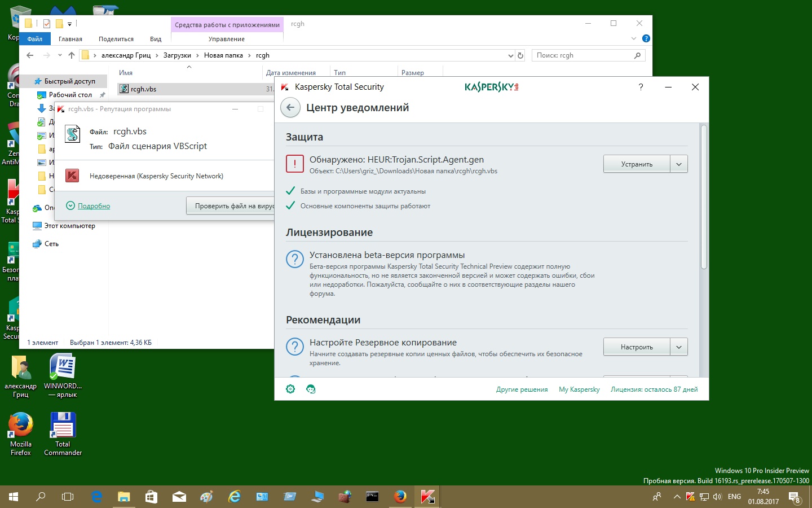Open Action Center notifications icon
Viewport: 812px width, 508px height.
coord(795,497)
